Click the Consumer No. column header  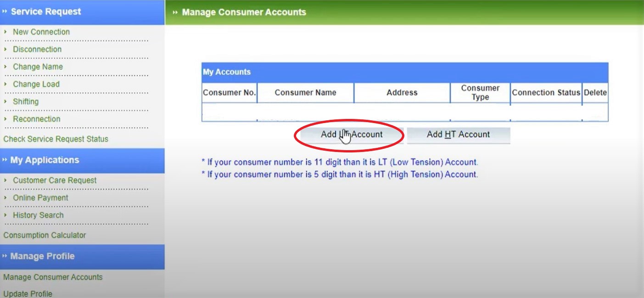(229, 93)
